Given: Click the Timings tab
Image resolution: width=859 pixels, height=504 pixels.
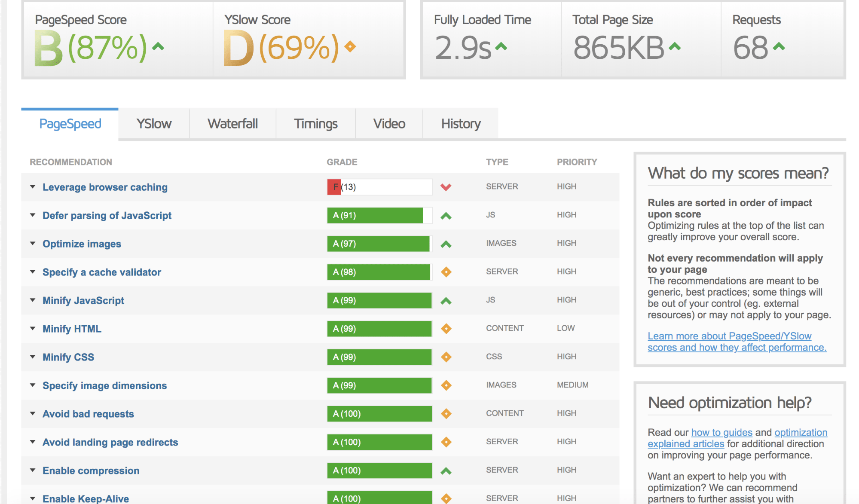Looking at the screenshot, I should point(315,123).
